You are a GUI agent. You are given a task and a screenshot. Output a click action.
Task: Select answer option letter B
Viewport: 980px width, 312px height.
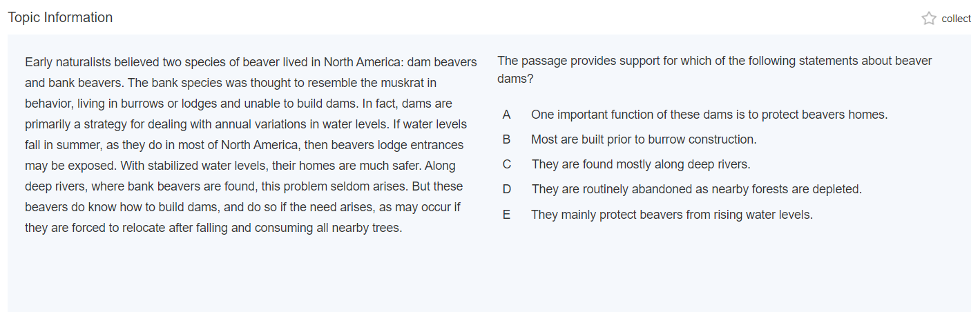click(x=507, y=139)
